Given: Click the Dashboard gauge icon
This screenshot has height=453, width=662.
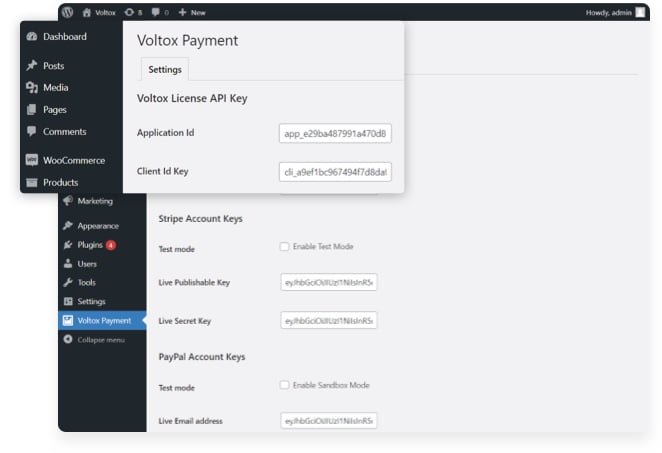Looking at the screenshot, I should click(x=32, y=36).
